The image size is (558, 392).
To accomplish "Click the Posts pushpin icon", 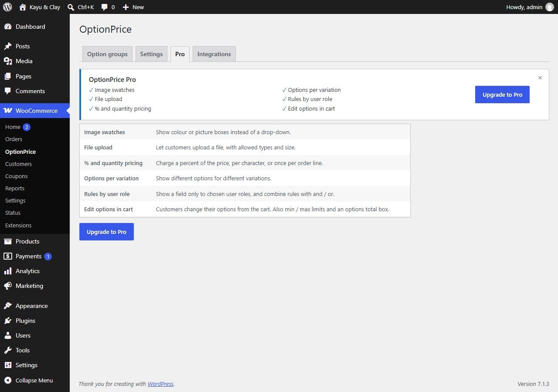I will (8, 46).
